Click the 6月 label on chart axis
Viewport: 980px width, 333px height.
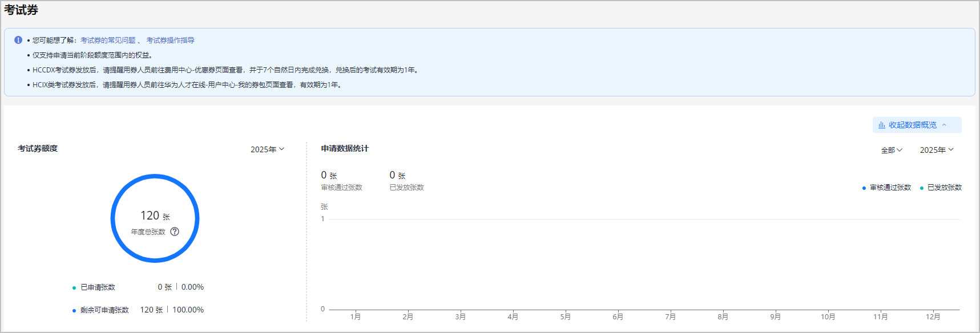[618, 316]
